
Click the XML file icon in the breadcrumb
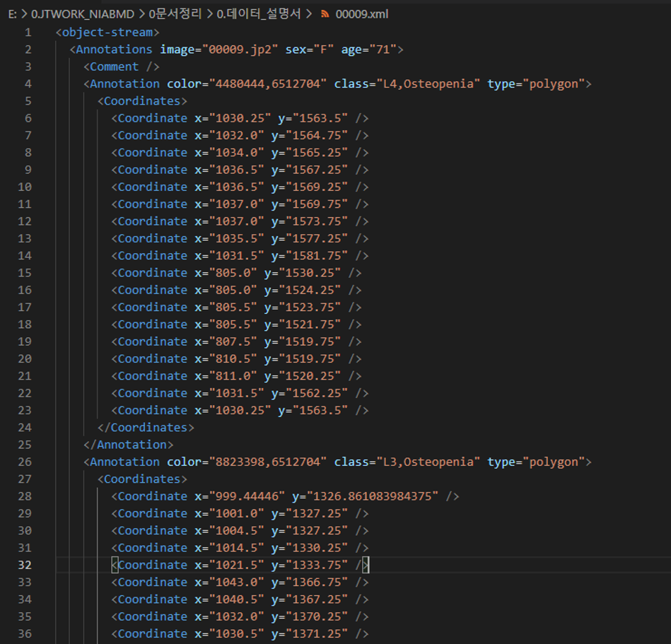click(x=325, y=14)
